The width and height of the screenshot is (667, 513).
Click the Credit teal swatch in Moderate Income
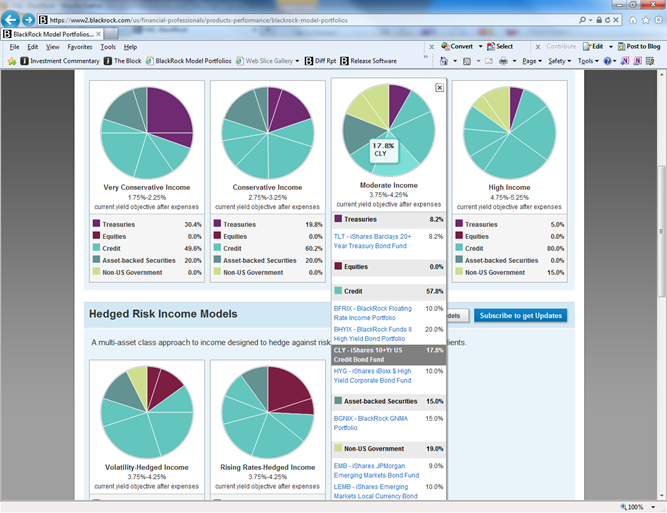tap(338, 291)
